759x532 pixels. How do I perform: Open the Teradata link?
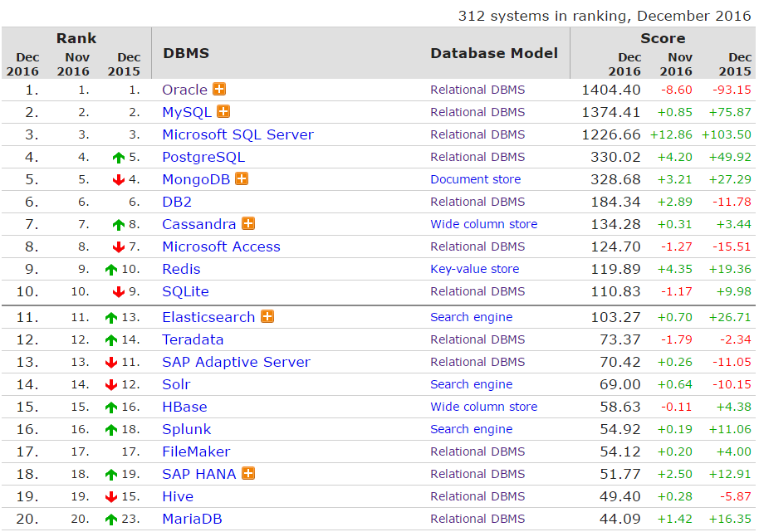click(193, 339)
